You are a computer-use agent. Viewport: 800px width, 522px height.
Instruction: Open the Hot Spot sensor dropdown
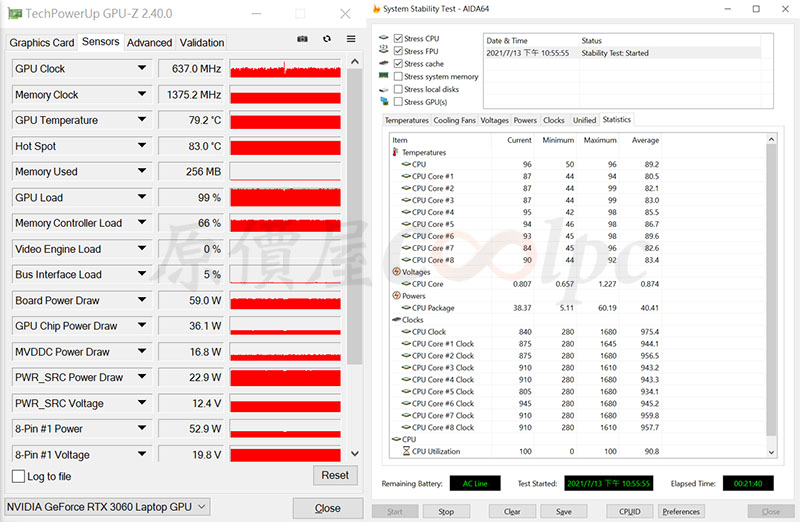[x=142, y=146]
